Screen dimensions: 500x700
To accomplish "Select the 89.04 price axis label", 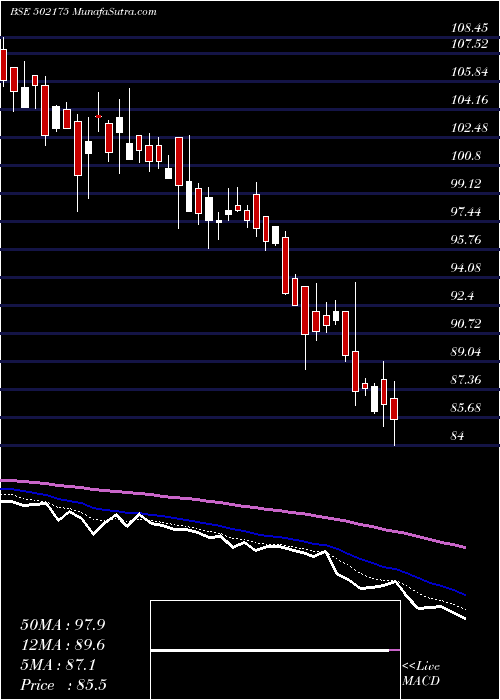I will coord(467,352).
